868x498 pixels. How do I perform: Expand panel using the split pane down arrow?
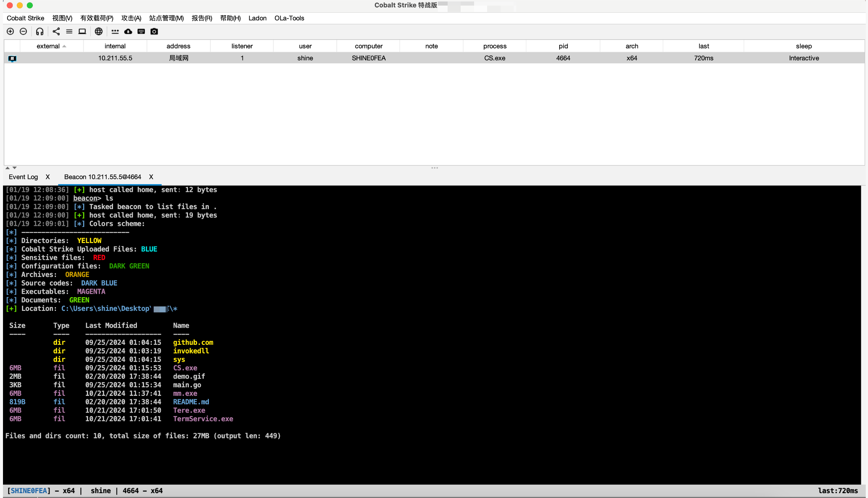(15, 168)
